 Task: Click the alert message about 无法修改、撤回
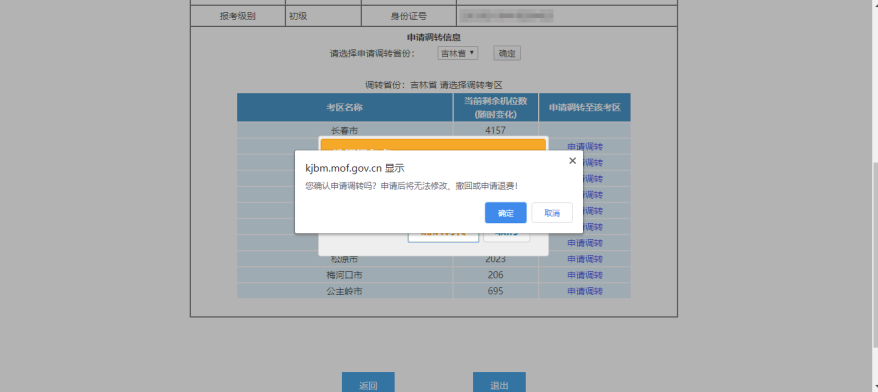[x=412, y=185]
